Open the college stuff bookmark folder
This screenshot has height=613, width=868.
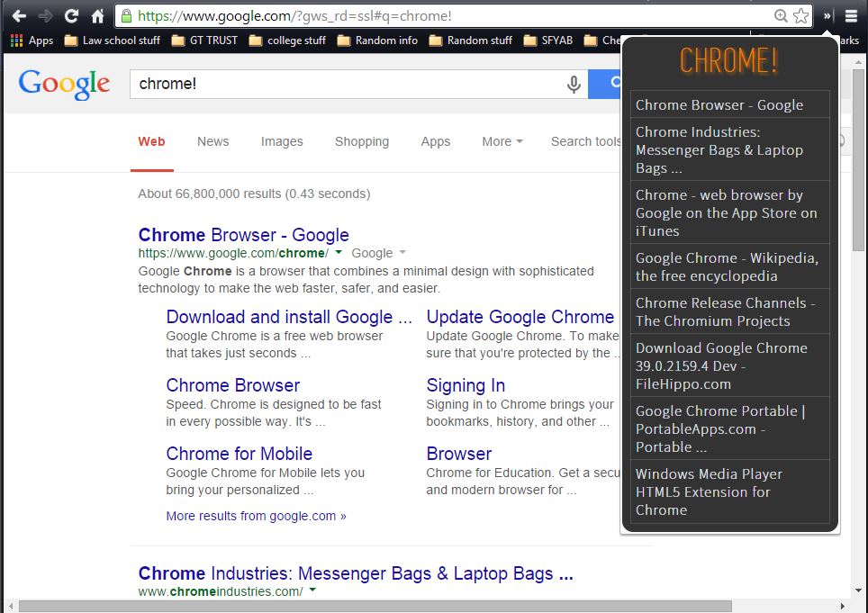(x=287, y=41)
